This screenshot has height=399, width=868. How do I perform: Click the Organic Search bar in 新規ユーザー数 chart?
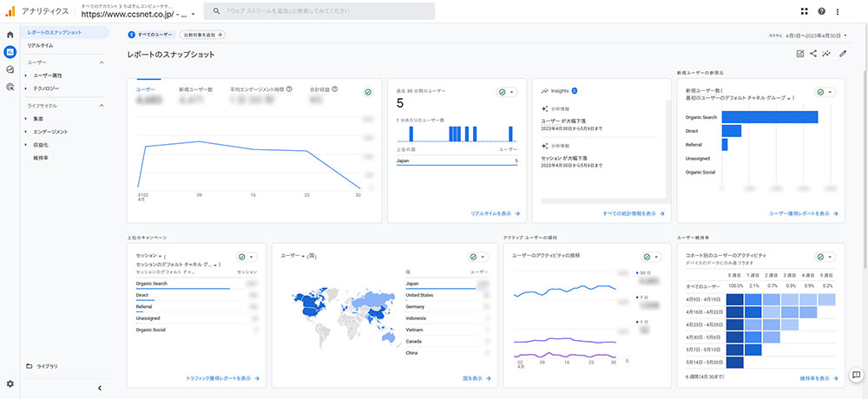tap(770, 117)
